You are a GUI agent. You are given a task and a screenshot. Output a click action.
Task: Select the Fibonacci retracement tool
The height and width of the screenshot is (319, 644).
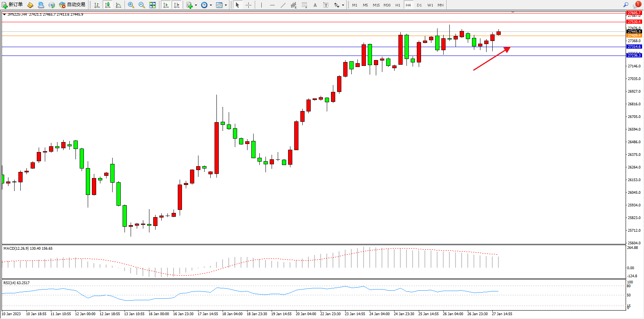point(304,5)
